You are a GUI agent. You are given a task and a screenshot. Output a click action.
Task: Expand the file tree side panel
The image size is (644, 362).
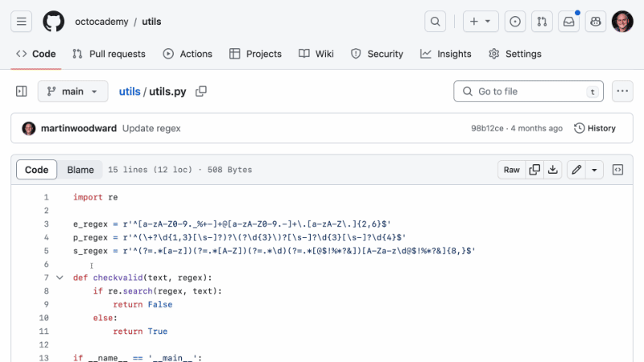[22, 91]
